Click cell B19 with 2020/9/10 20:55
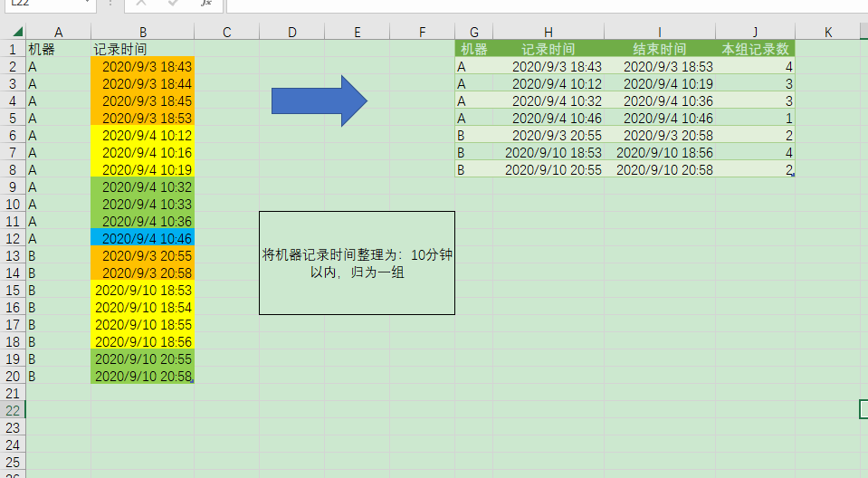Viewport: 868px width, 478px height. tap(143, 358)
